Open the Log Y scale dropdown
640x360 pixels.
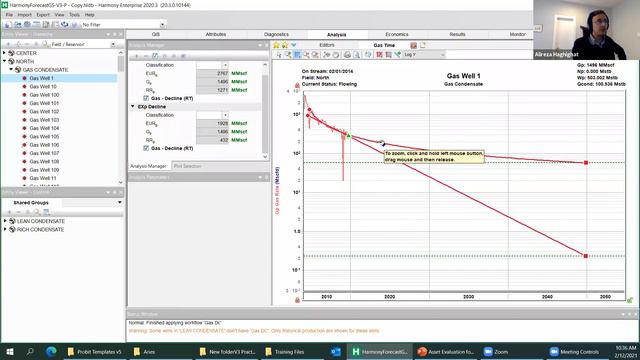click(x=442, y=55)
